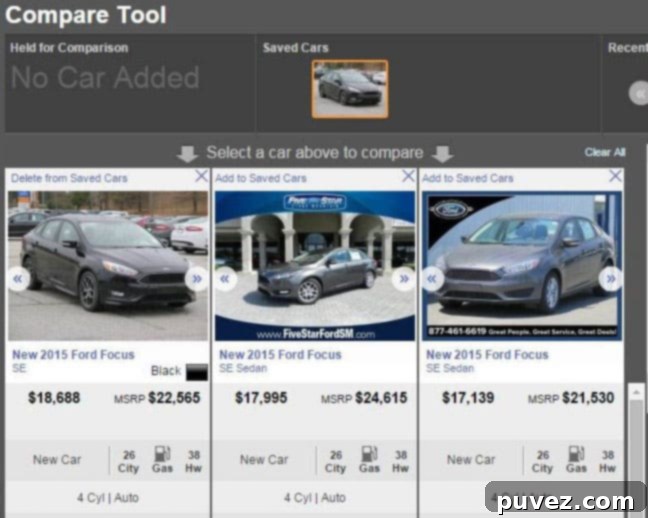648x518 pixels.
Task: Click the Black color swatch
Action: (x=197, y=372)
